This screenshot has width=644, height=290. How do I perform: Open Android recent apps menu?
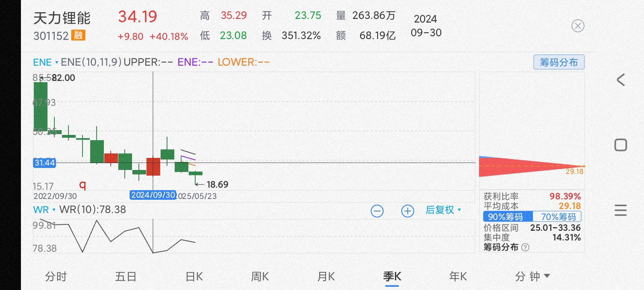[621, 210]
